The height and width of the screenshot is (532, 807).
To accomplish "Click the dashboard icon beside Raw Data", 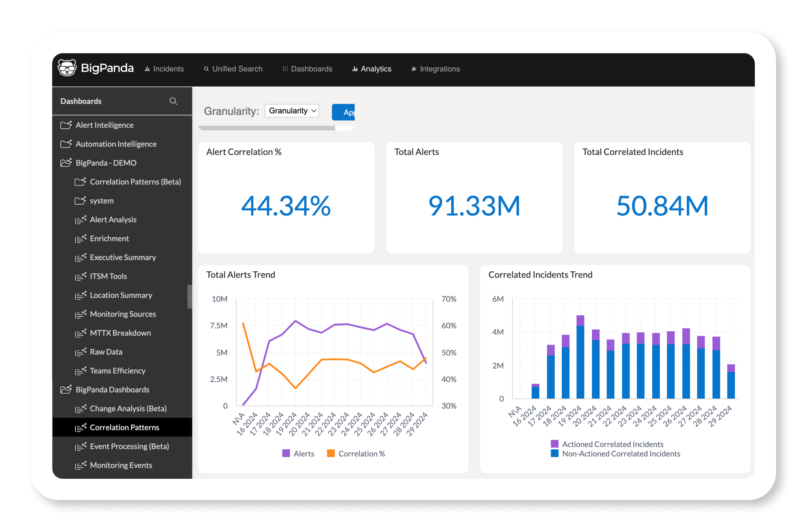I will 81,352.
